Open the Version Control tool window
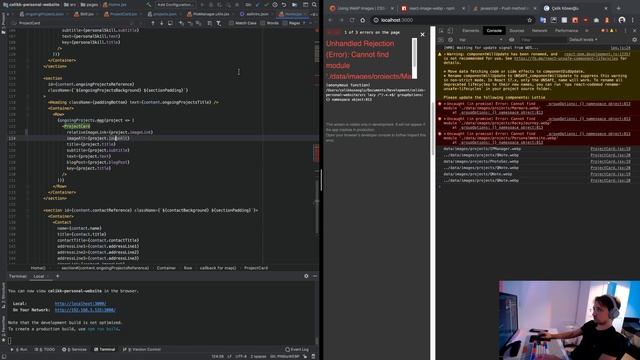Screen dimensions: 640x360 pos(142,350)
